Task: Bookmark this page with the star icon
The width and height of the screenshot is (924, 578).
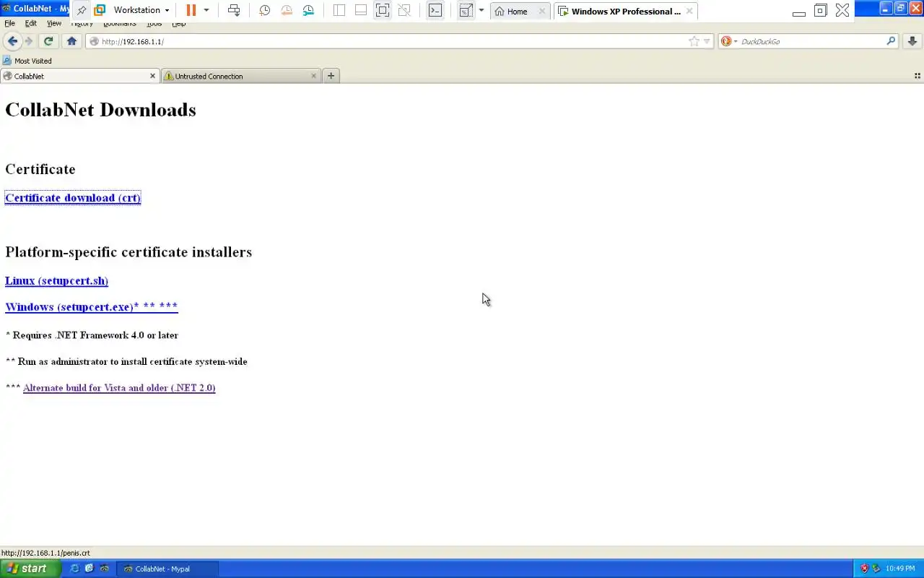Action: coord(694,41)
